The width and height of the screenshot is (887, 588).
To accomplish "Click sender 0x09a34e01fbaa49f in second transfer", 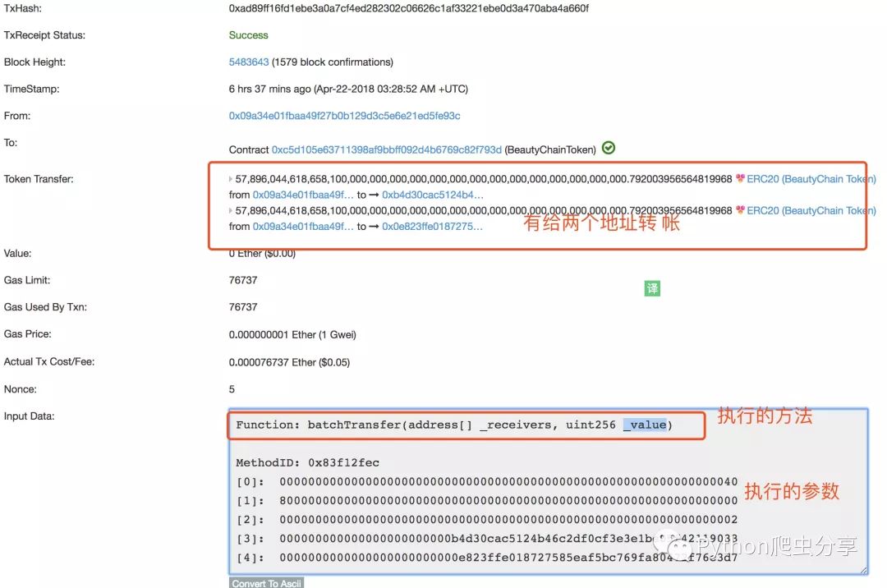I will coord(303,227).
